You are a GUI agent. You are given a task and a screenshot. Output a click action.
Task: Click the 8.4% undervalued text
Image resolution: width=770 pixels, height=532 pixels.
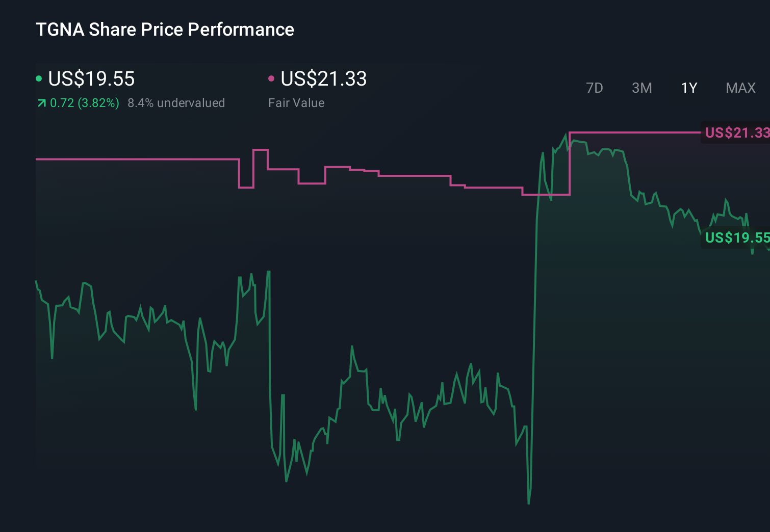point(176,103)
